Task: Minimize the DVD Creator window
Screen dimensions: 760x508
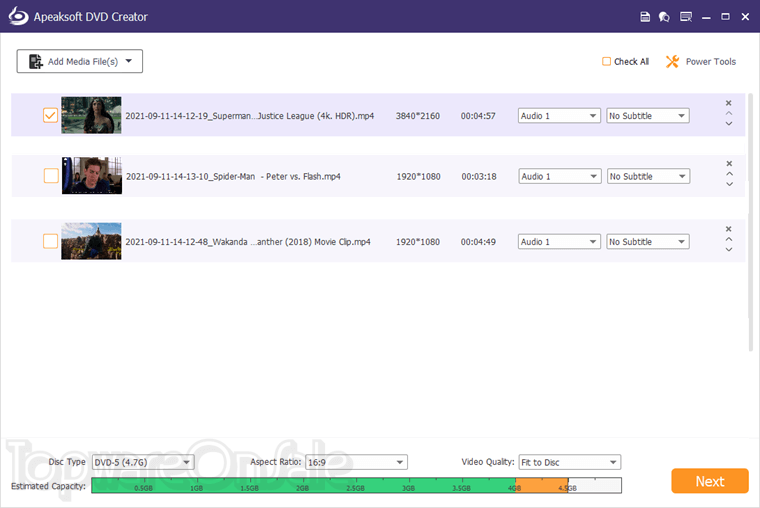Action: pyautogui.click(x=706, y=17)
